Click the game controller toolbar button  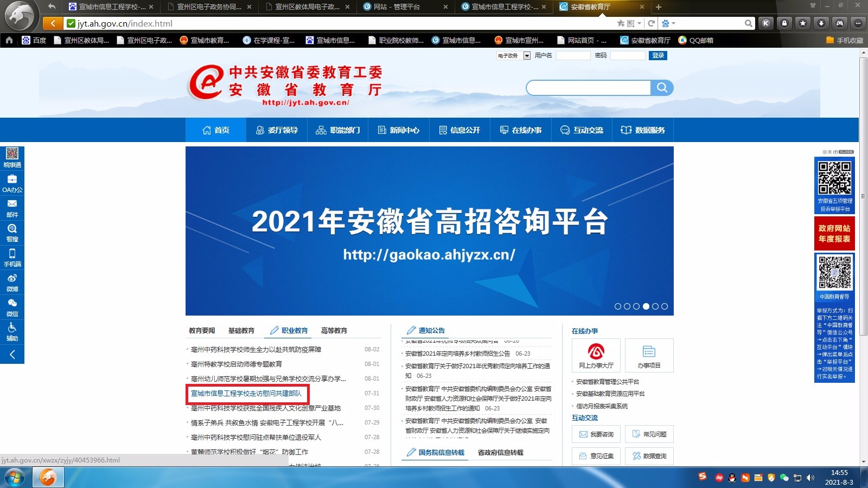pyautogui.click(x=840, y=23)
